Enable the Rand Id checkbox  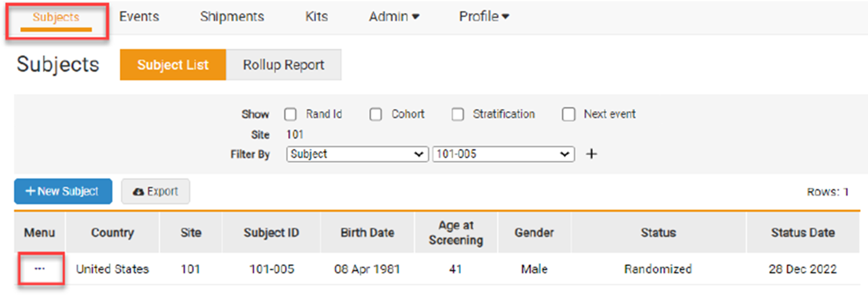click(291, 114)
